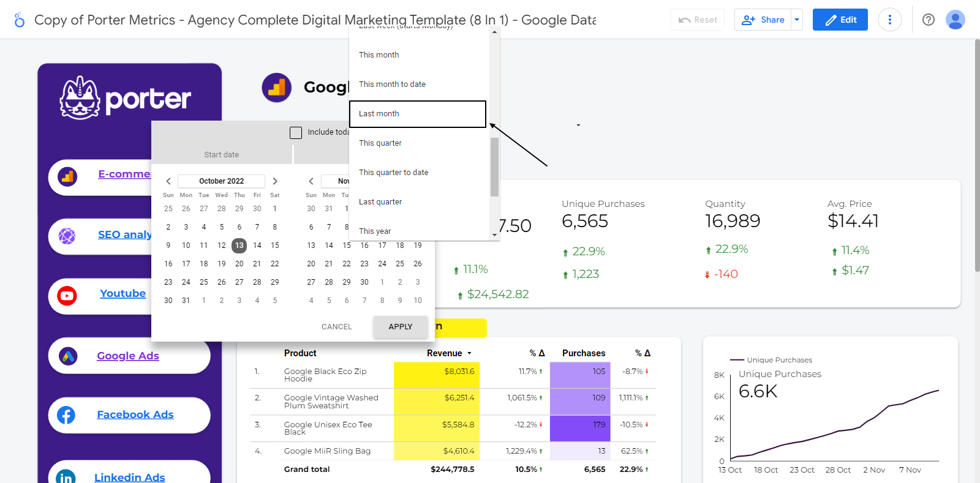Select Last month date range

(x=418, y=114)
